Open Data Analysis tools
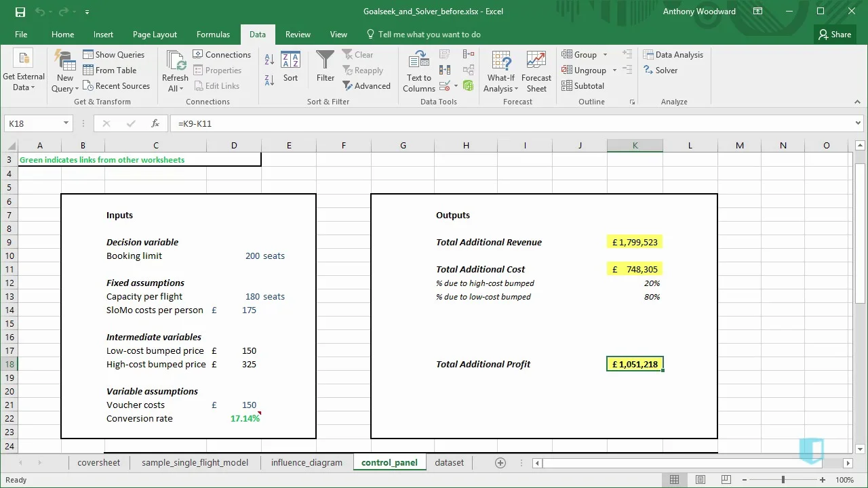 tap(672, 55)
